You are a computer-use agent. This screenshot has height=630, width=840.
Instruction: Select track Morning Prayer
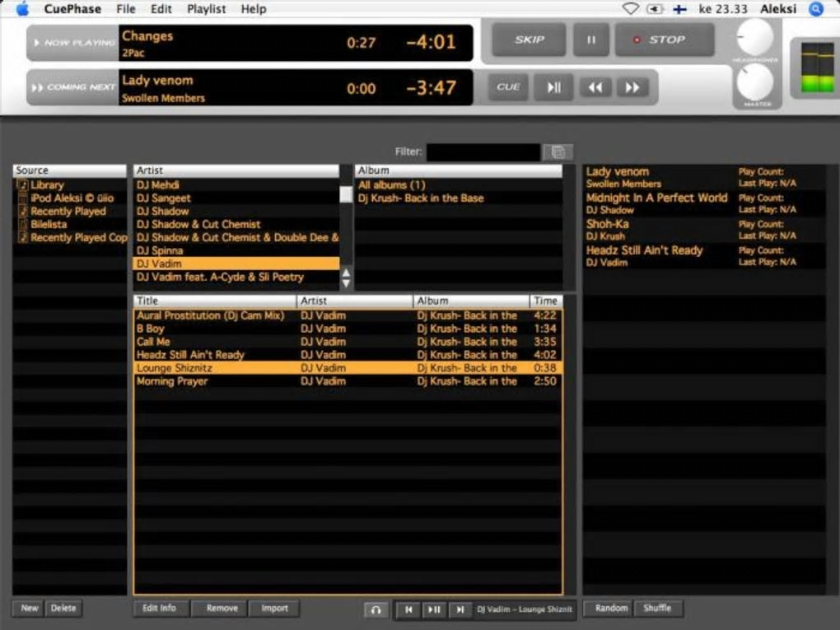point(348,381)
